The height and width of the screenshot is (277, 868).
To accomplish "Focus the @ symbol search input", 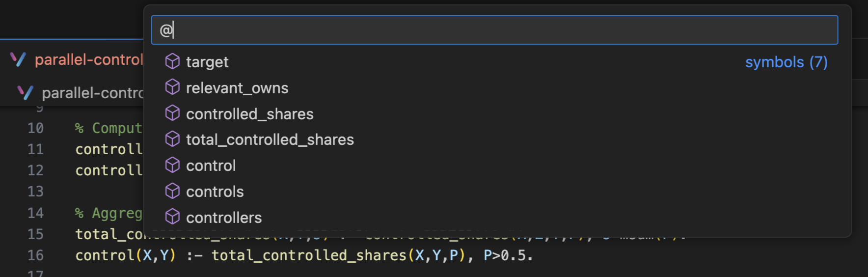I will coord(494,30).
